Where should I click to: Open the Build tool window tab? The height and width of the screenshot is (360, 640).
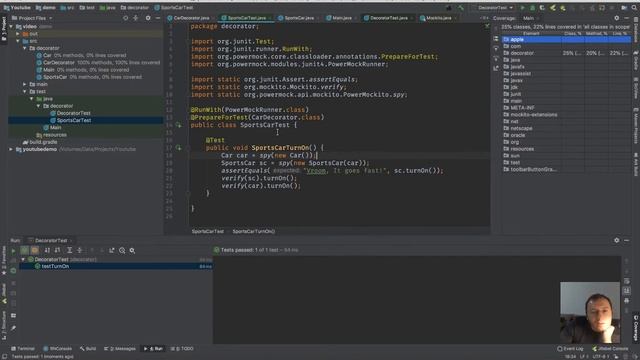click(88, 349)
